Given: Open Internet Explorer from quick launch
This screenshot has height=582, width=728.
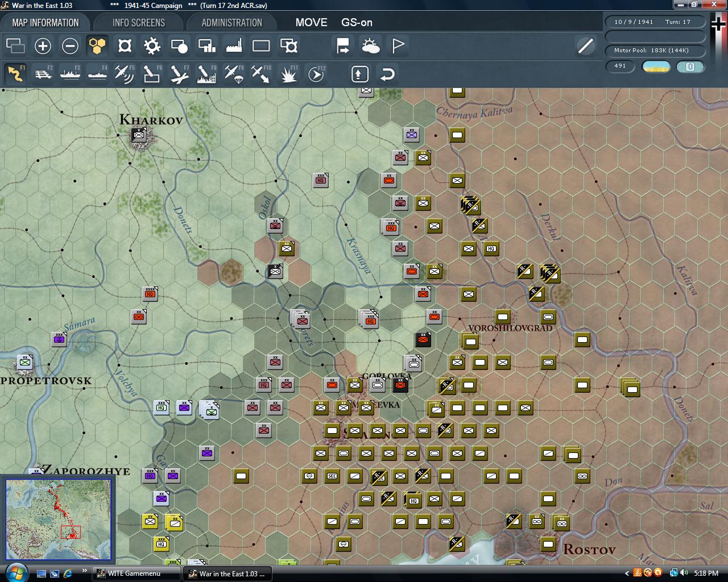Looking at the screenshot, I should [x=68, y=573].
